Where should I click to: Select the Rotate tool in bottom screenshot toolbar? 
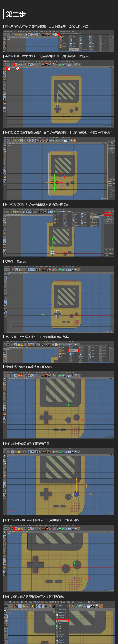click(28, 606)
